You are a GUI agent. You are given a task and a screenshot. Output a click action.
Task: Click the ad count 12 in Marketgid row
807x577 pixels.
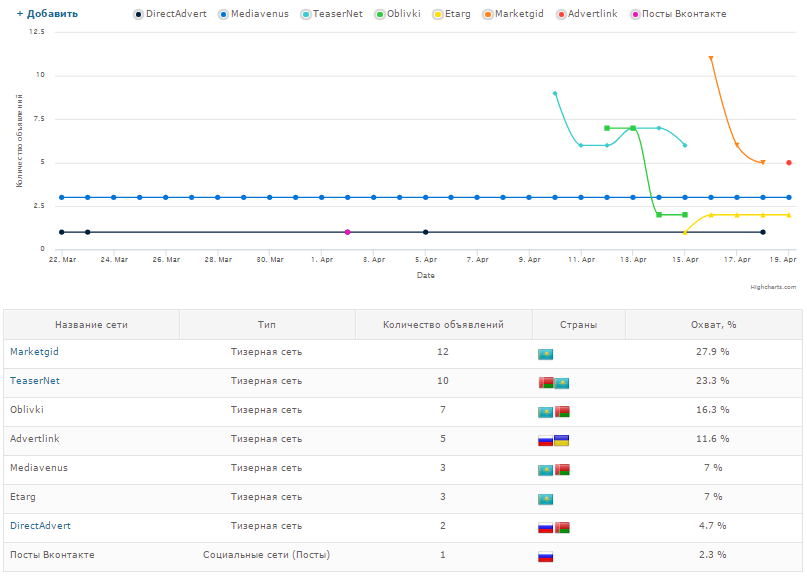pyautogui.click(x=443, y=352)
